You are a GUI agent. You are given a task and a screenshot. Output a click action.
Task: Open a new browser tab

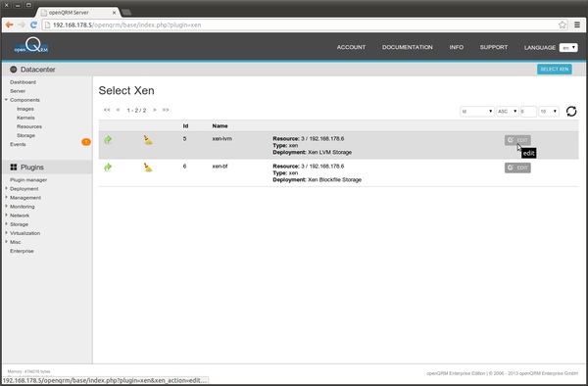pyautogui.click(x=126, y=13)
